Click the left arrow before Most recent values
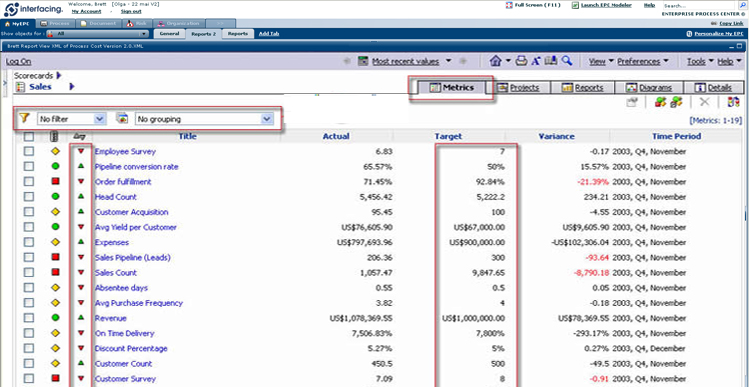Screen dimensions: 749x387 tap(347, 61)
